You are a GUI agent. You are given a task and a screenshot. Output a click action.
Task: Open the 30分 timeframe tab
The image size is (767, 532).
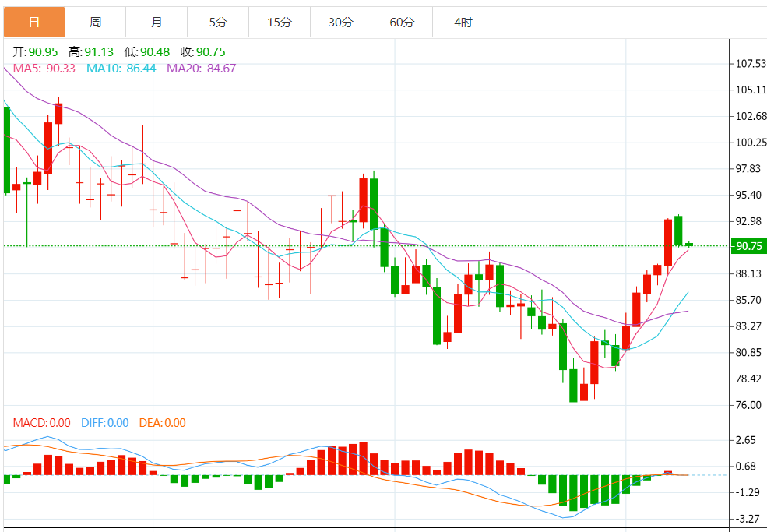tap(340, 22)
